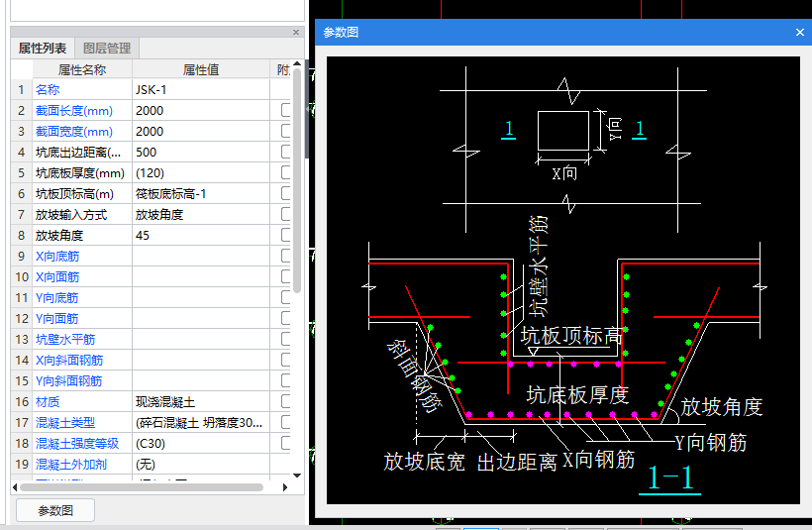Click the 参数图 button
This screenshot has width=812, height=530.
pos(55,510)
